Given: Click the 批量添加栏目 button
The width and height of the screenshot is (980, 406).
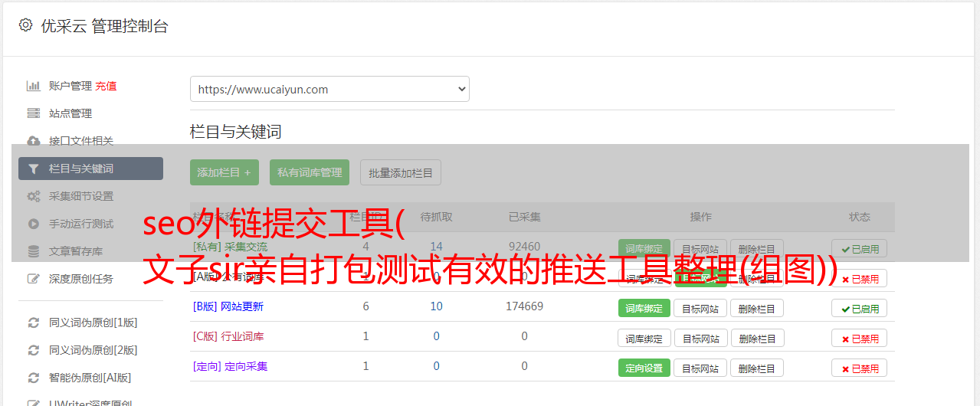Looking at the screenshot, I should click(x=401, y=172).
